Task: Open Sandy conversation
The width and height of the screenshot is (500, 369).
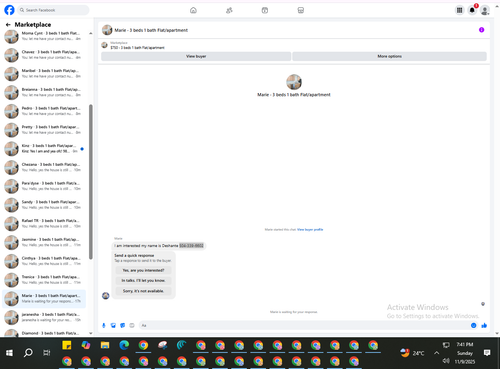Action: [44, 205]
